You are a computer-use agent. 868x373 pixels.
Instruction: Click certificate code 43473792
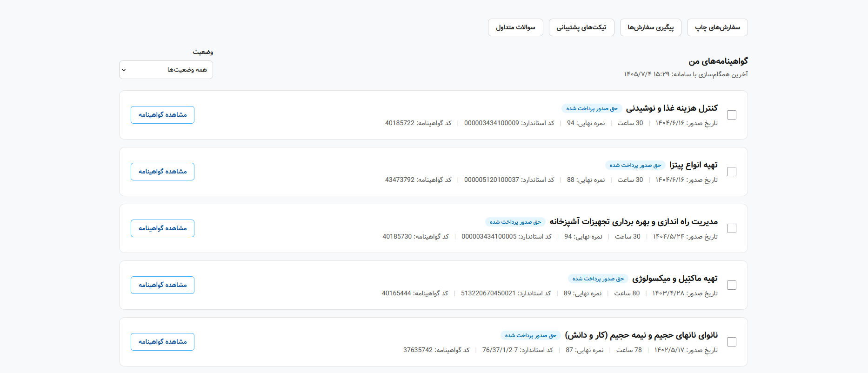418,180
